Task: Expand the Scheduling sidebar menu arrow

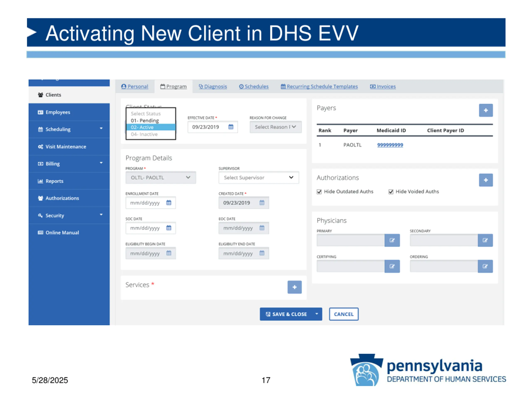Action: coord(101,128)
